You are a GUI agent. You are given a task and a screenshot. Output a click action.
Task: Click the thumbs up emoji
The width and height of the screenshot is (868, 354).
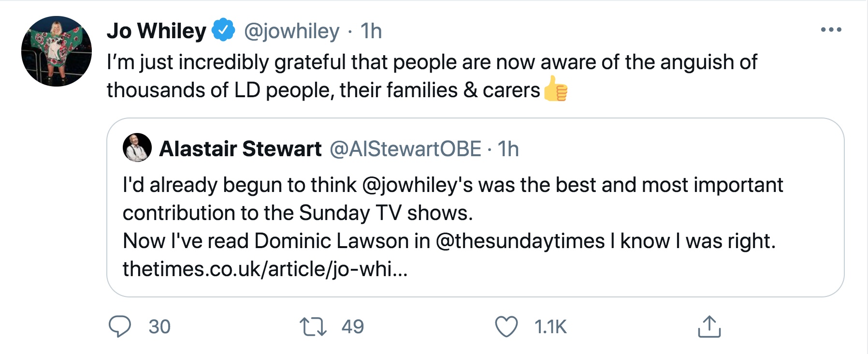(x=555, y=89)
